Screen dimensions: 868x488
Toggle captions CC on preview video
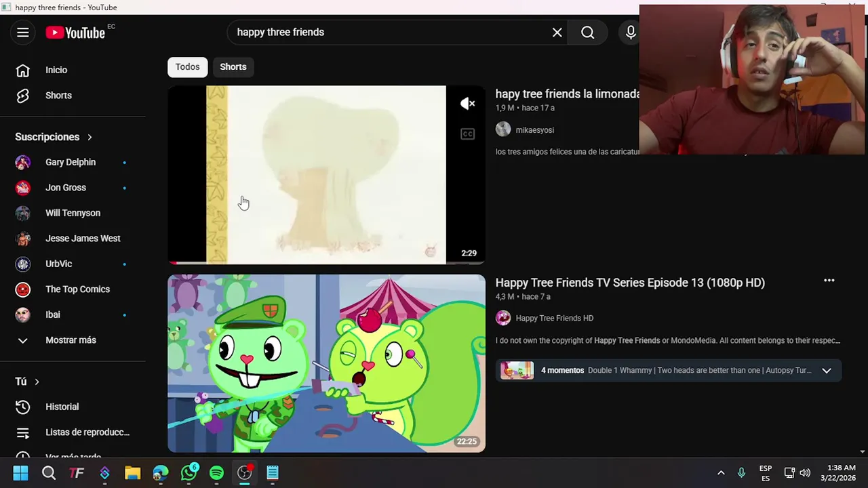coord(468,134)
